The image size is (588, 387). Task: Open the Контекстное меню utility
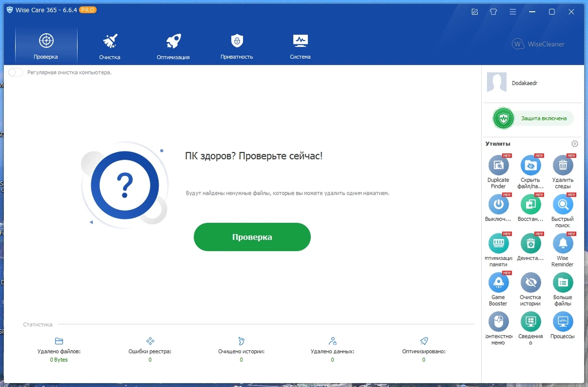[498, 322]
